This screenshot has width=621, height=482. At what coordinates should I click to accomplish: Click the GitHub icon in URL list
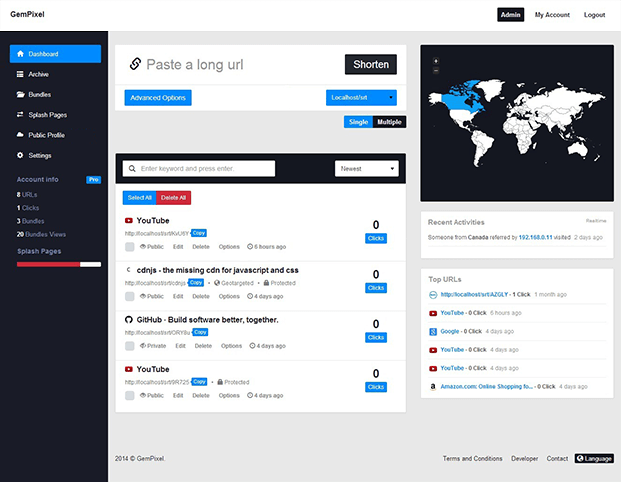129,319
